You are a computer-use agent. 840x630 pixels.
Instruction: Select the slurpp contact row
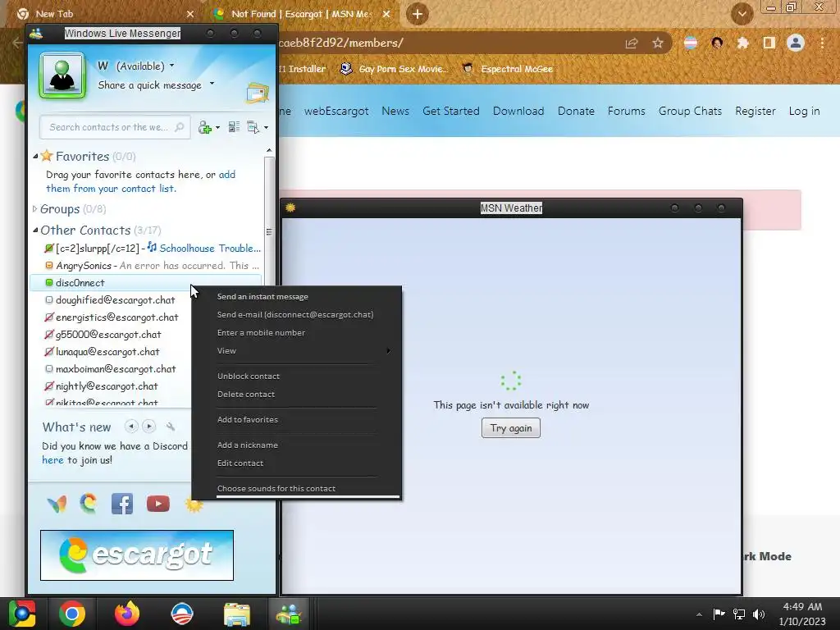(146, 248)
